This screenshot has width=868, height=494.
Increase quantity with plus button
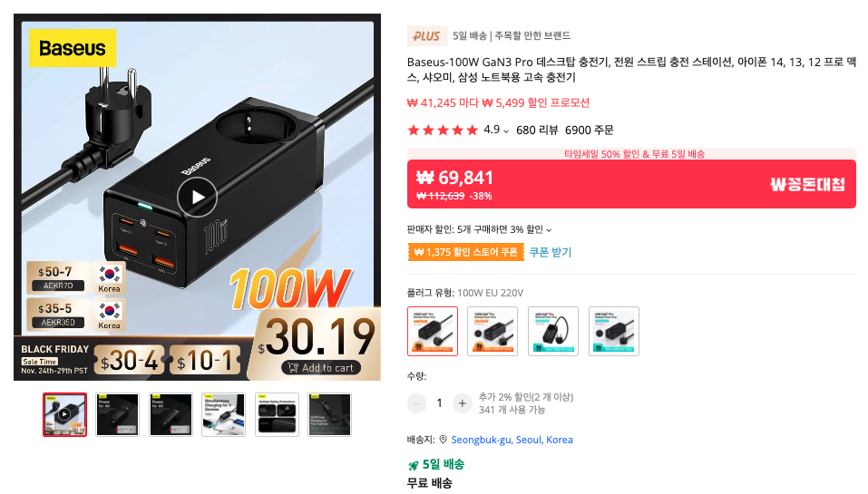pos(463,403)
